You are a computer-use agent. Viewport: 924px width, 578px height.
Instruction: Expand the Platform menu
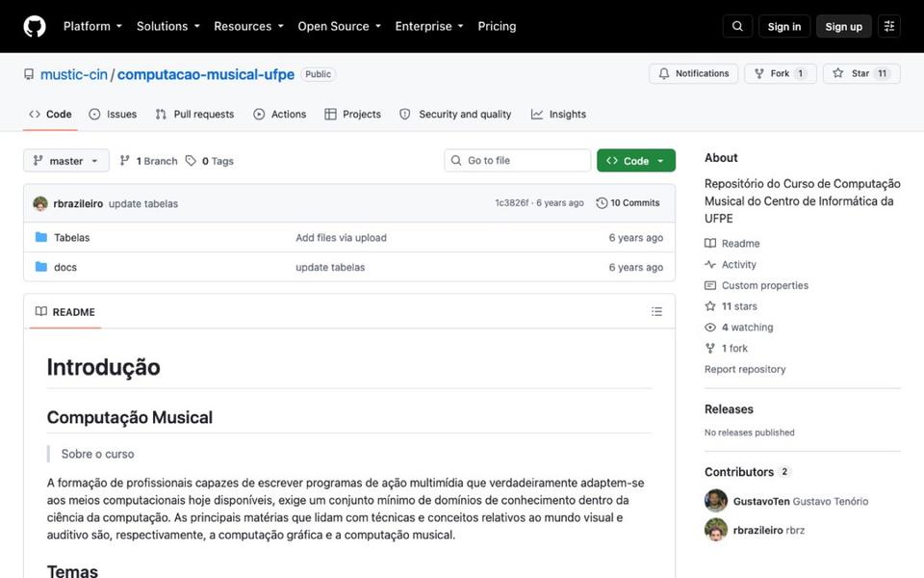coord(92,27)
